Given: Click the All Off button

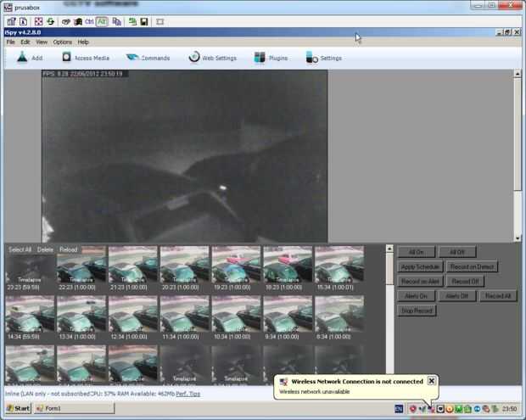Looking at the screenshot, I should pyautogui.click(x=457, y=252).
